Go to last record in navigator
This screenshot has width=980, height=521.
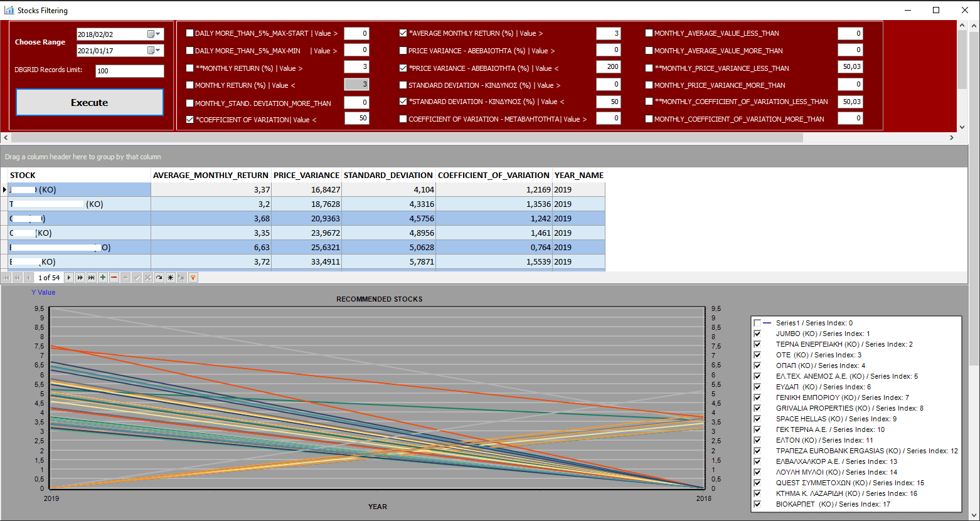92,277
